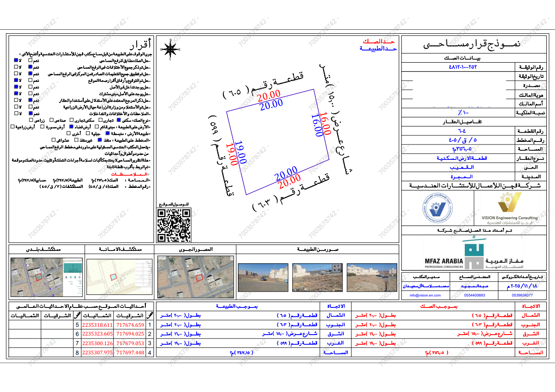Image resolution: width=555 pixels, height=392 pixels.
Task: Click northing value 2235318.611
Action: tap(98, 325)
